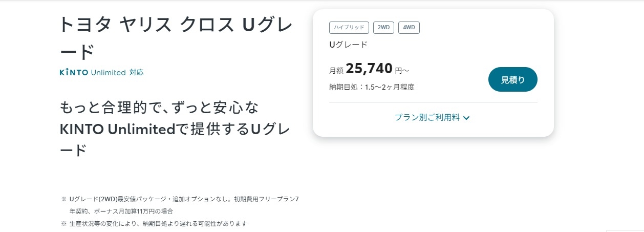This screenshot has width=644, height=232.
Task: Click the 25,740 monthly price figure
Action: pyautogui.click(x=369, y=69)
